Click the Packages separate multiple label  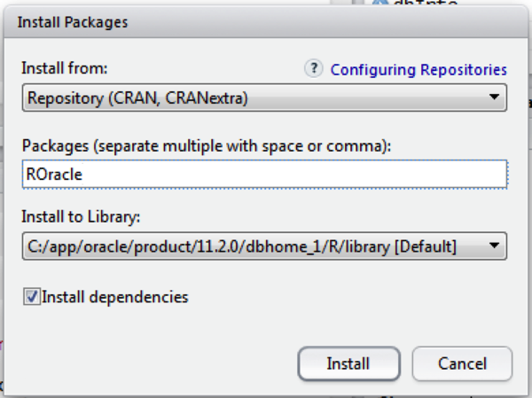(x=207, y=146)
